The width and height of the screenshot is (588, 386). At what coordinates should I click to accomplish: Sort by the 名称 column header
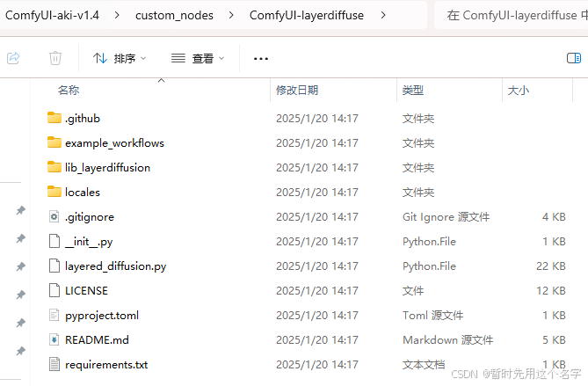69,91
